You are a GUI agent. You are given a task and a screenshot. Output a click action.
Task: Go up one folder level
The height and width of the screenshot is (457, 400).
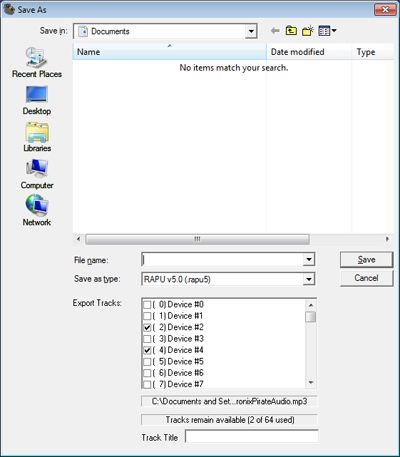click(x=291, y=31)
